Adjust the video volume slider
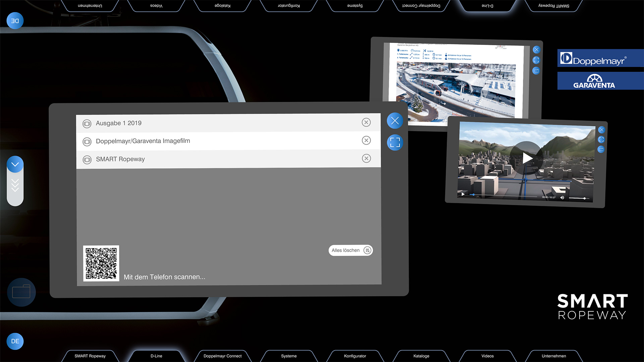644x362 pixels. point(579,198)
